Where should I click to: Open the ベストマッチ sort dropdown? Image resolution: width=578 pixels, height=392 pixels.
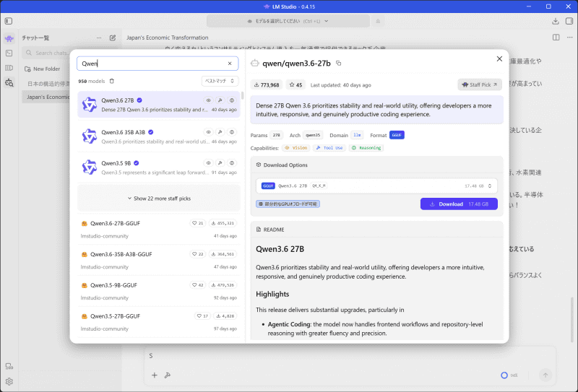pyautogui.click(x=220, y=81)
